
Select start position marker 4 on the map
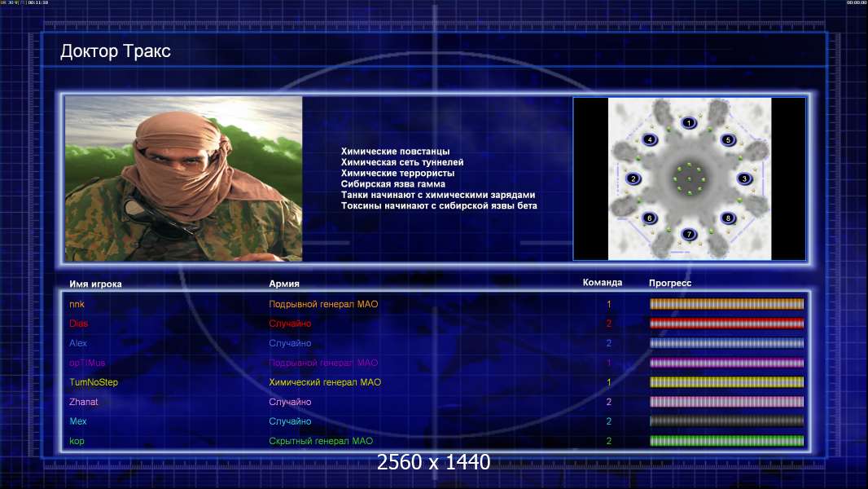pos(650,139)
